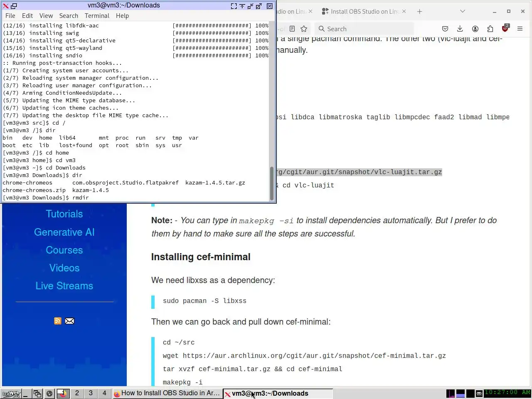
Task: Click the sudo pacman -S libxss code line
Action: click(x=204, y=301)
